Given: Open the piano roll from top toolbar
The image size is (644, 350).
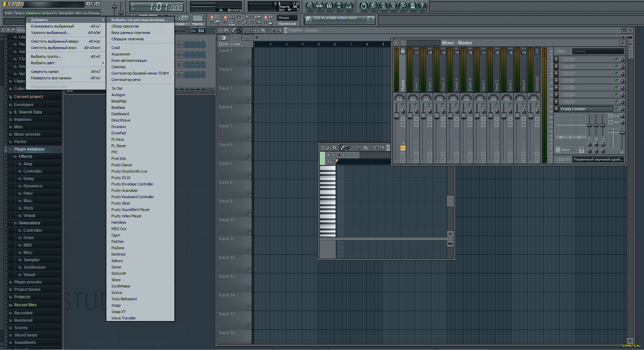Looking at the screenshot, I should (329, 6).
